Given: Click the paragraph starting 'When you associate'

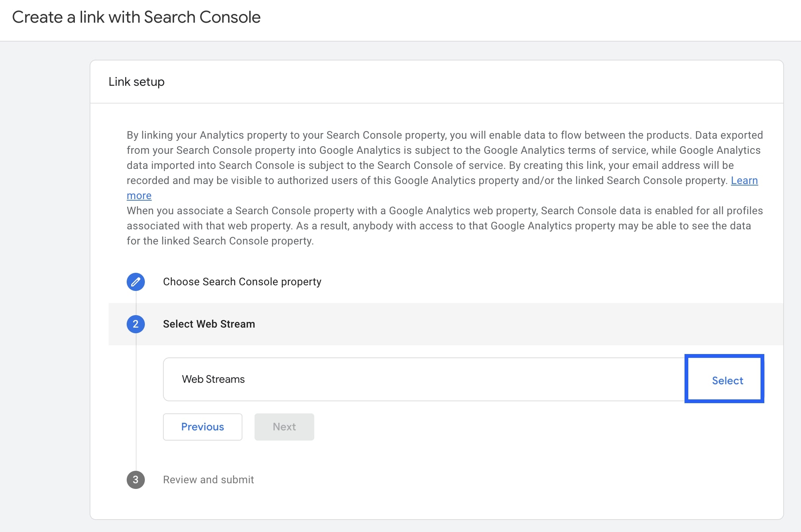Looking at the screenshot, I should coord(445,226).
